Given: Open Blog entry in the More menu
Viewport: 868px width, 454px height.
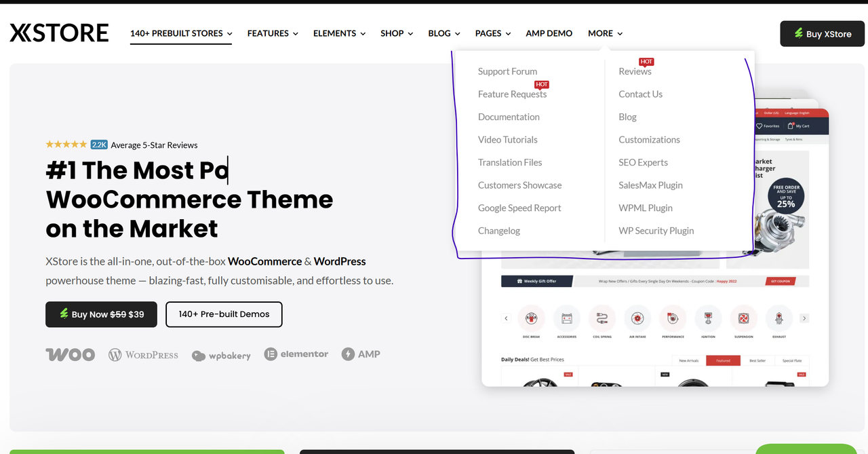Looking at the screenshot, I should 627,117.
